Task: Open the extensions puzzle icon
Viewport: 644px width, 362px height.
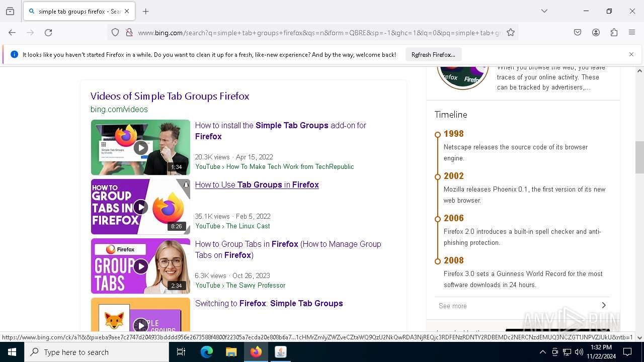Action: 614,33
